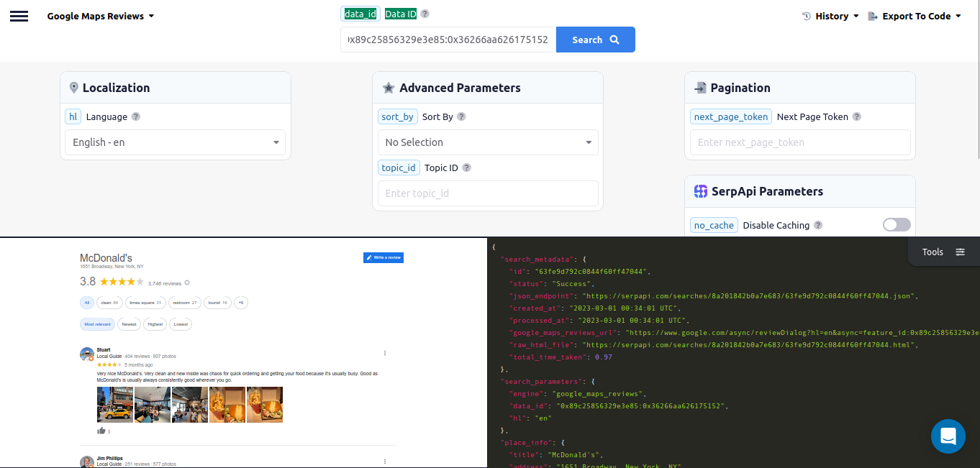Click the Stuart reviewer name
Viewport: 980px width, 468px height.
tap(104, 350)
